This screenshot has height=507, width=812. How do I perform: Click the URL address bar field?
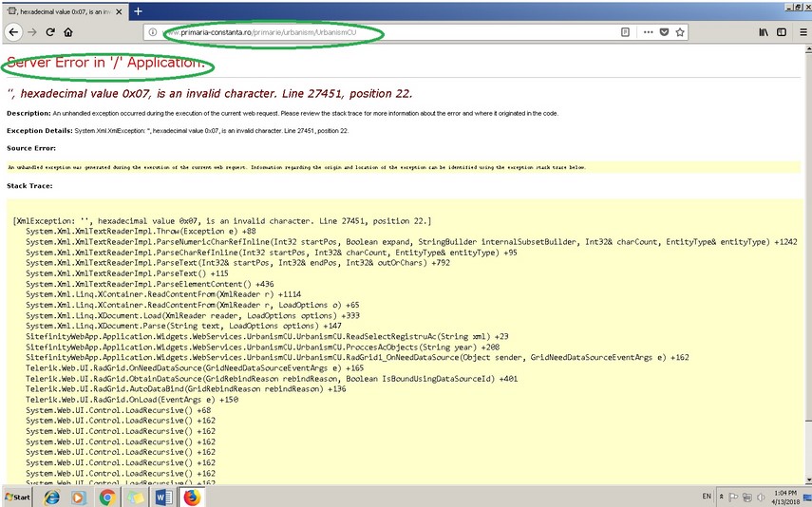click(380, 31)
